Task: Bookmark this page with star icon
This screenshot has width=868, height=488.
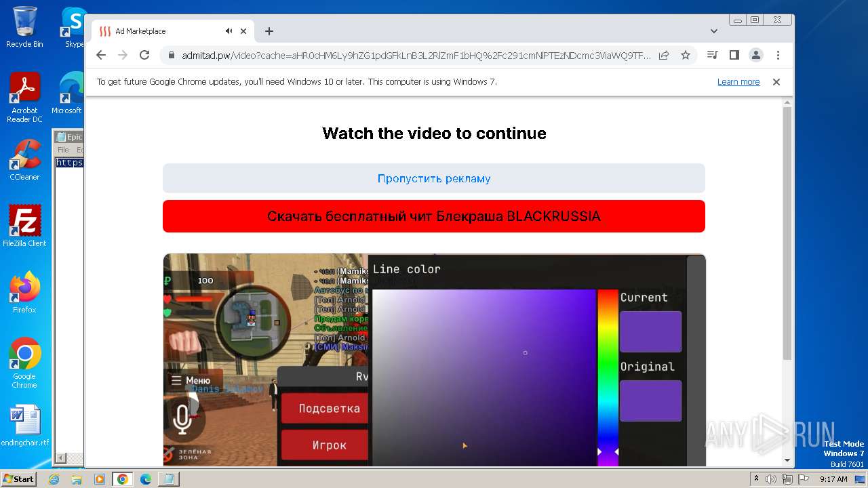Action: pos(686,56)
